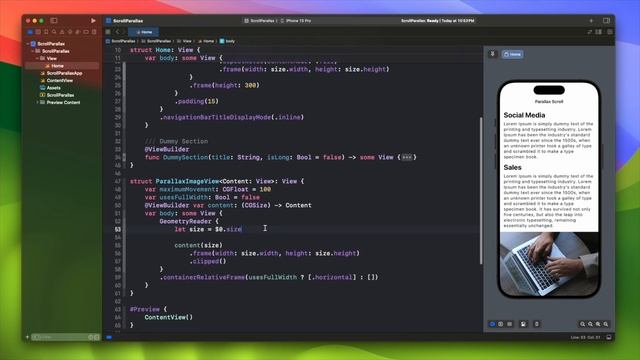Open the Bookmark navigator
This screenshot has width=640, height=360.
[x=46, y=32]
